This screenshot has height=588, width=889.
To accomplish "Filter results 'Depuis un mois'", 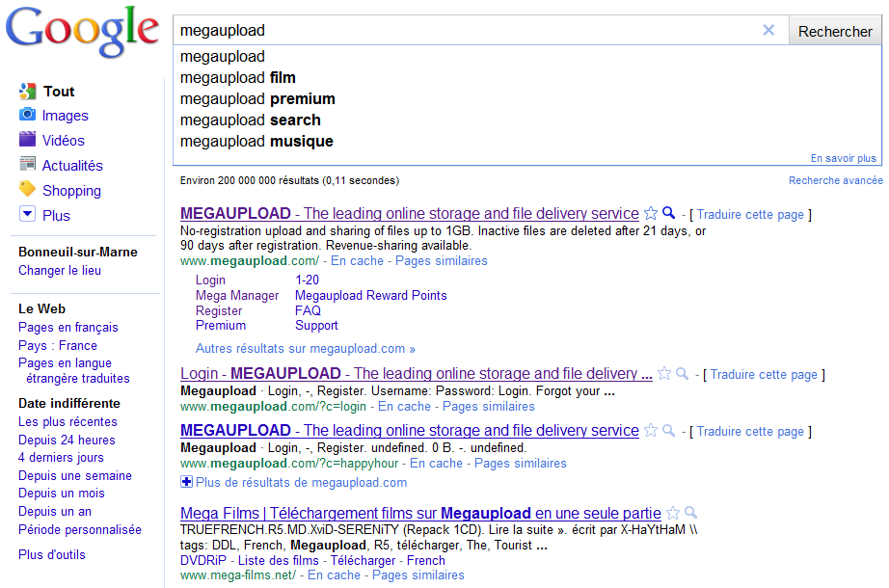I will pyautogui.click(x=62, y=494).
